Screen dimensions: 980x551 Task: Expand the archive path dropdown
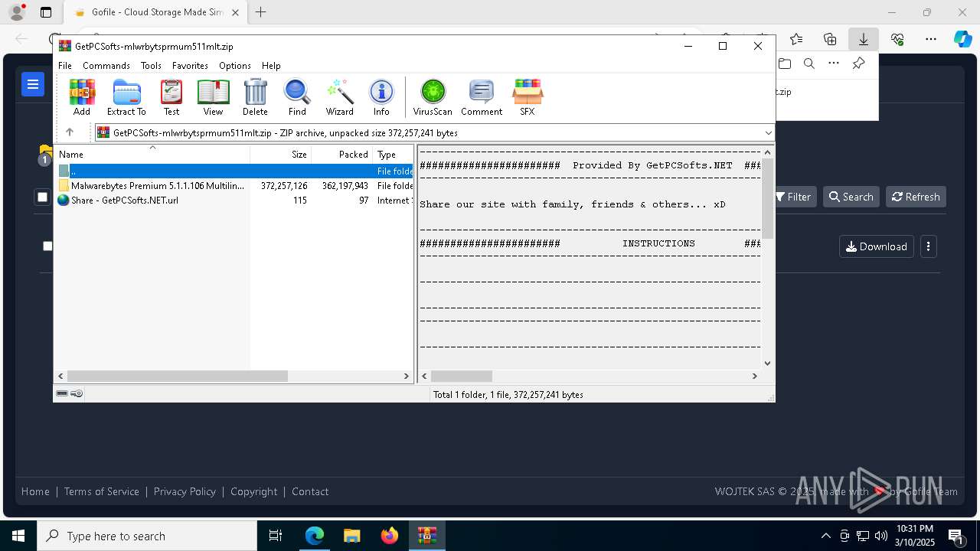(768, 133)
